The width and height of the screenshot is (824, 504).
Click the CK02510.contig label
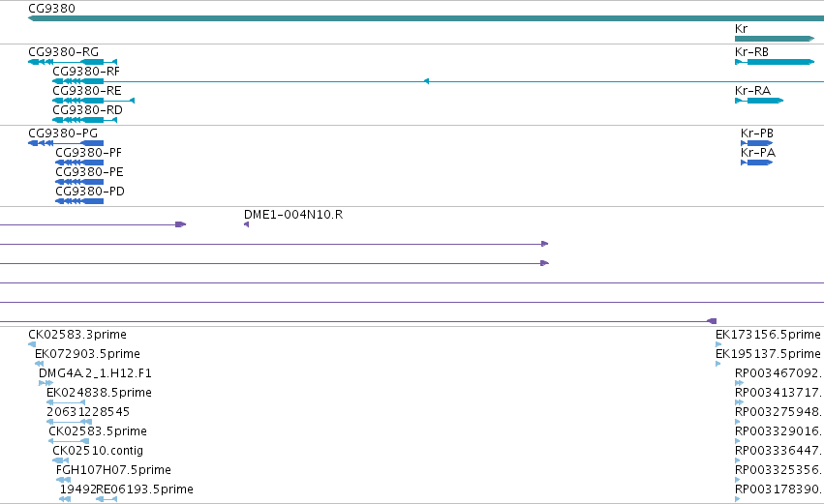tap(98, 451)
